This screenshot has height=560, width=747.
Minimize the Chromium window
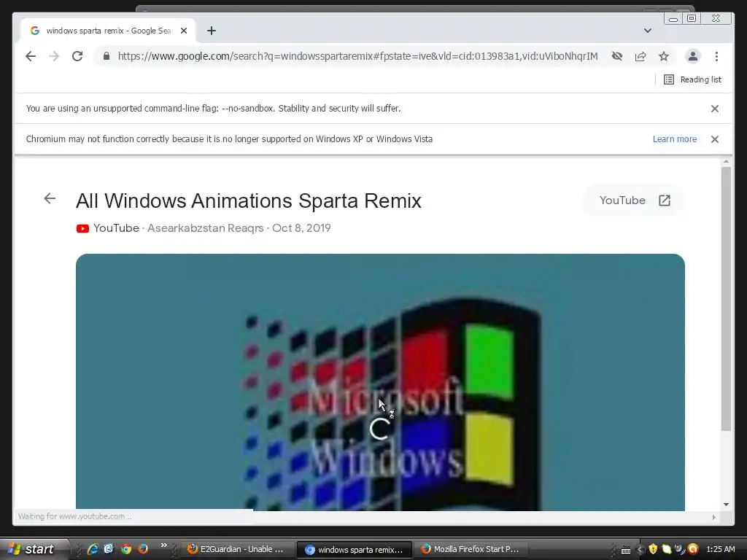coord(673,18)
